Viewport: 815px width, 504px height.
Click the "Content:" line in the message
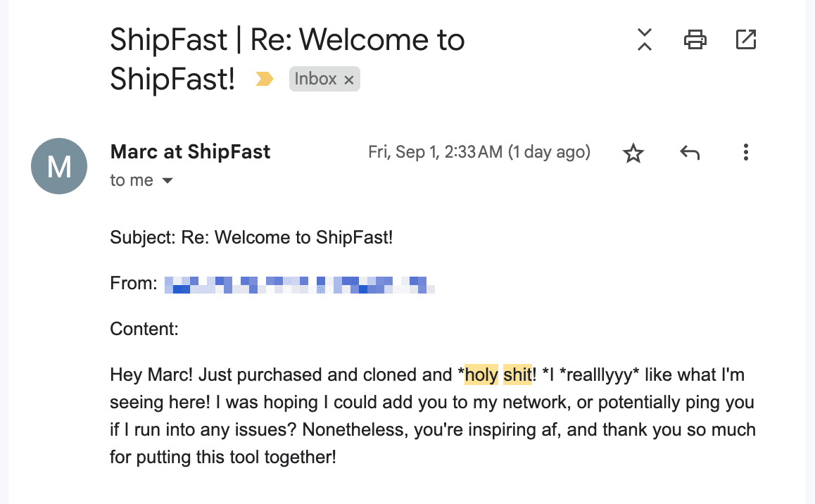tap(144, 329)
